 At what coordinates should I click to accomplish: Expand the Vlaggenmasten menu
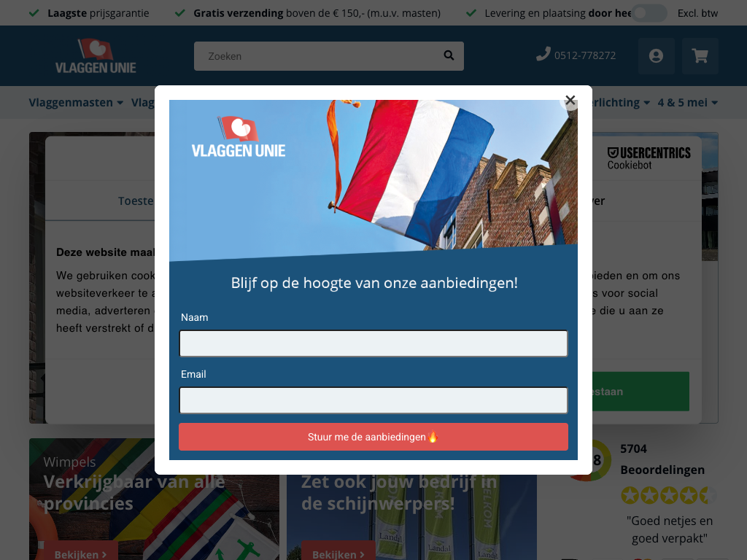76,102
